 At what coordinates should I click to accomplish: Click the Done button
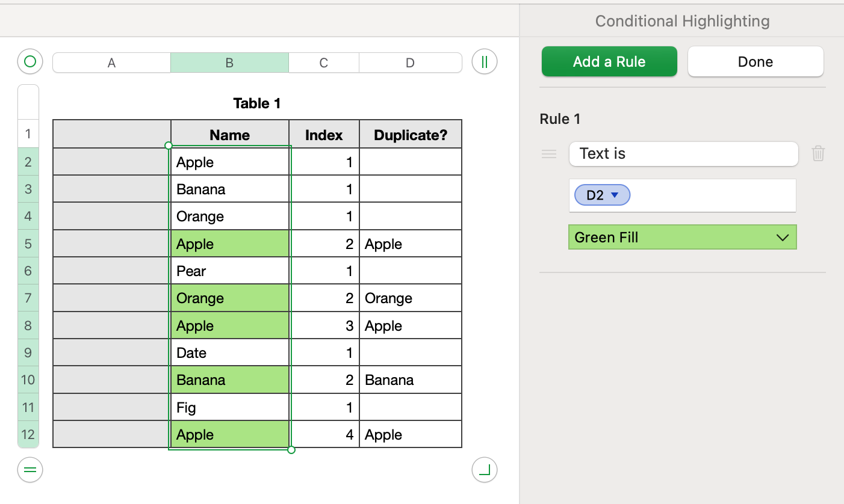[756, 62]
